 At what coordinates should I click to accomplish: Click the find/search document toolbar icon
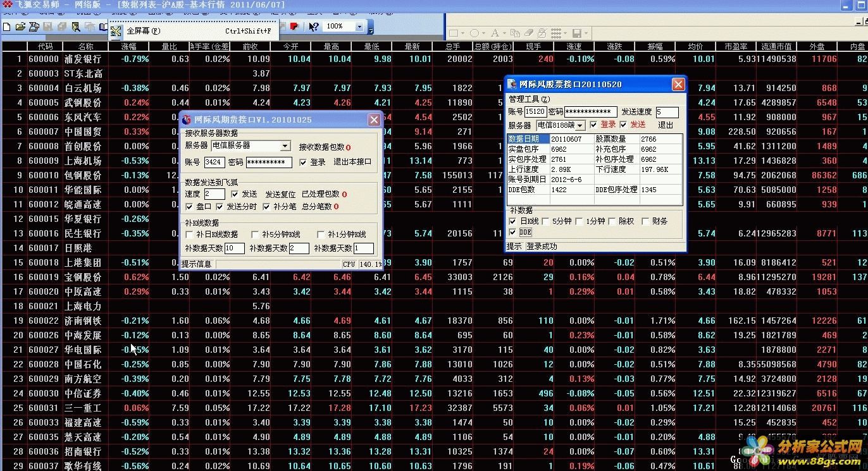(75, 27)
